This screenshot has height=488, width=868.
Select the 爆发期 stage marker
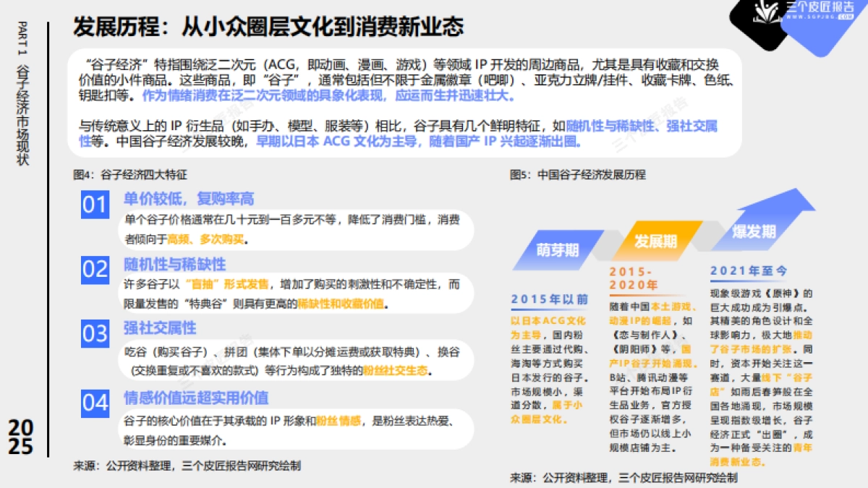tap(754, 233)
